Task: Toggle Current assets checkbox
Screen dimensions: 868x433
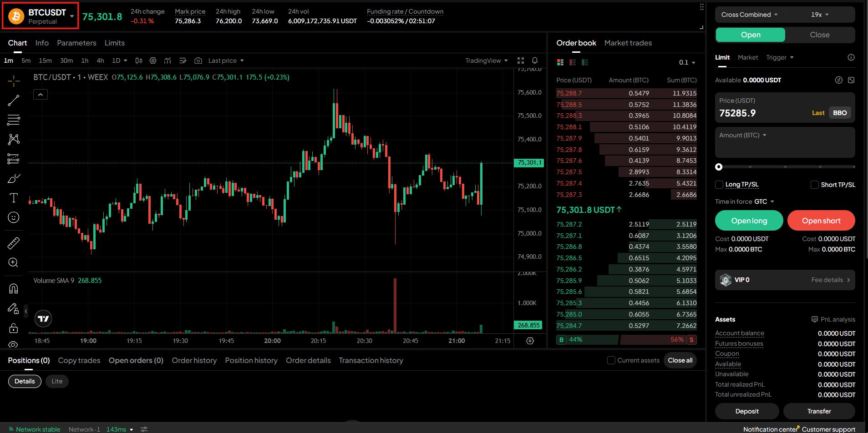Action: tap(611, 360)
